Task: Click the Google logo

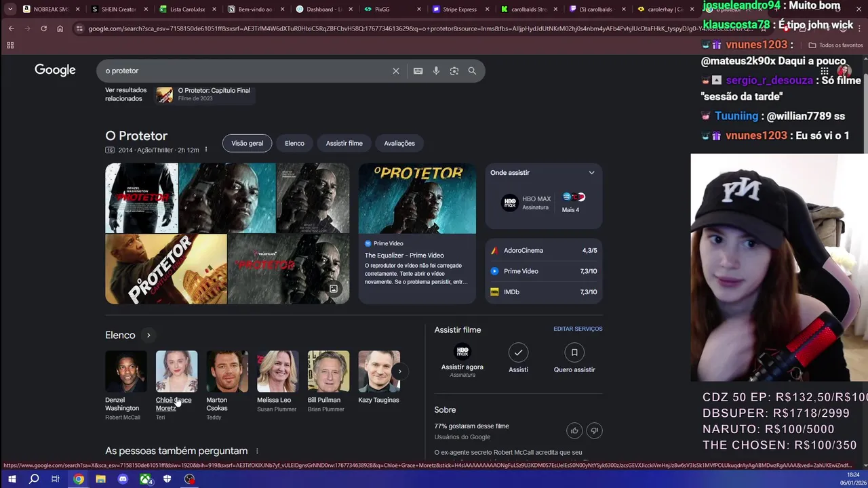Action: click(55, 70)
